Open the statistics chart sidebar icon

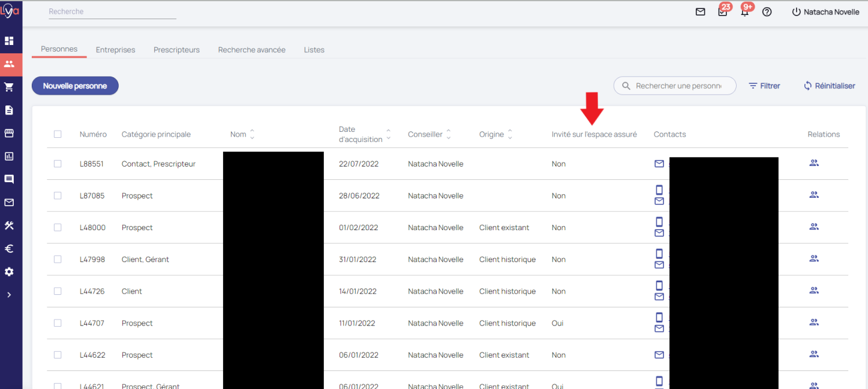(9, 156)
